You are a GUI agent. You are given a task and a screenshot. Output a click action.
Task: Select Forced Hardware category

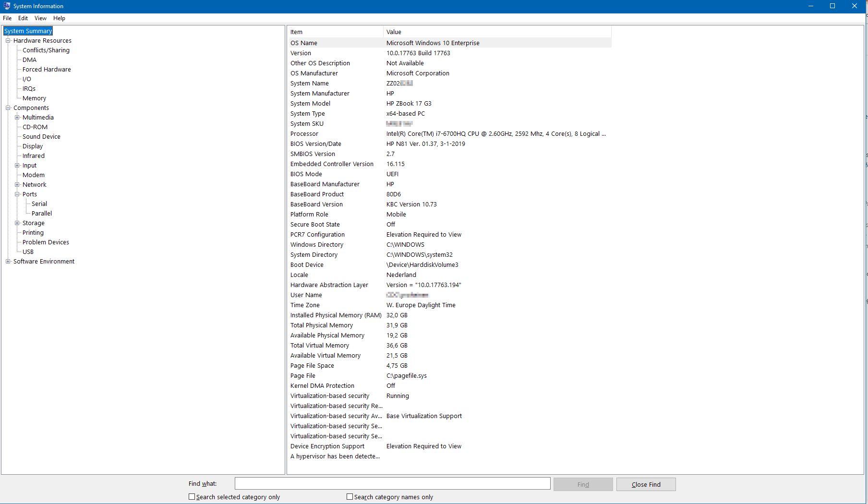pyautogui.click(x=47, y=70)
